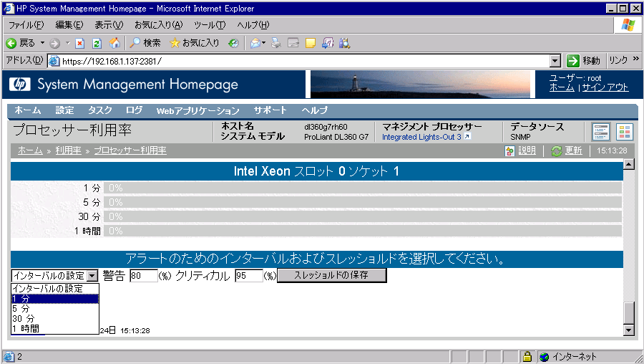The width and height of the screenshot is (644, 364).
Task: Open the Mail button dropdown arrow
Action: (263, 43)
